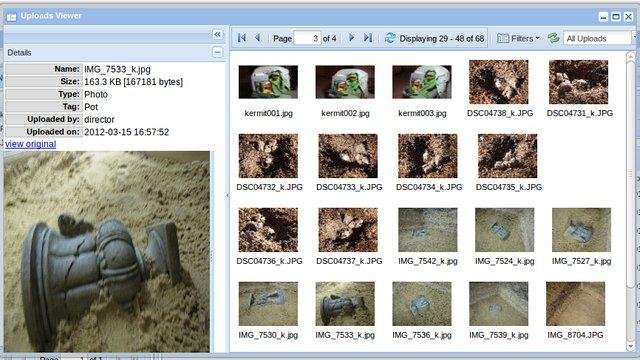Screen dimensions: 640x360
Task: Click the green reload icon beside Filters
Action: pyautogui.click(x=553, y=38)
